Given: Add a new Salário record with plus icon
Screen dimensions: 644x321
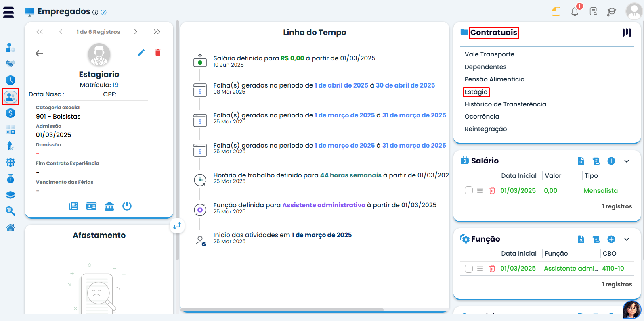Looking at the screenshot, I should point(611,161).
